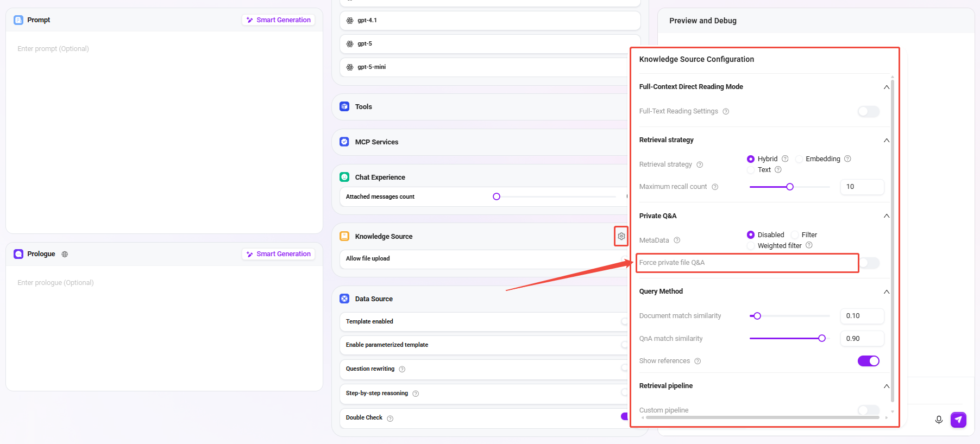Click Smart Generation button for Prologue
This screenshot has width=980, height=444.
pos(278,254)
